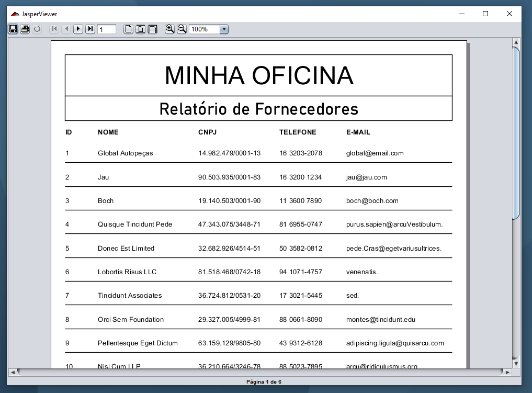Click the email global@email.com
532x393 pixels.
pyautogui.click(x=375, y=153)
